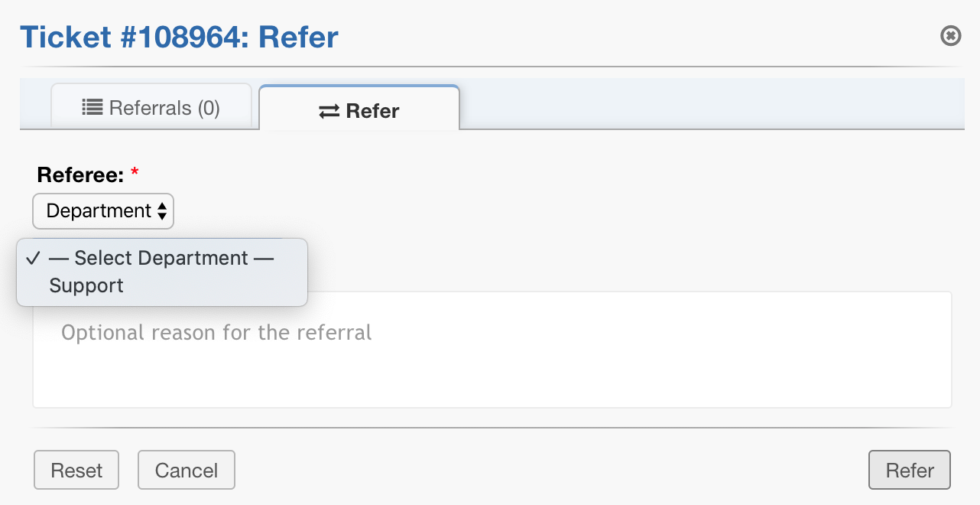Close the Refer ticket dialog

tap(950, 36)
